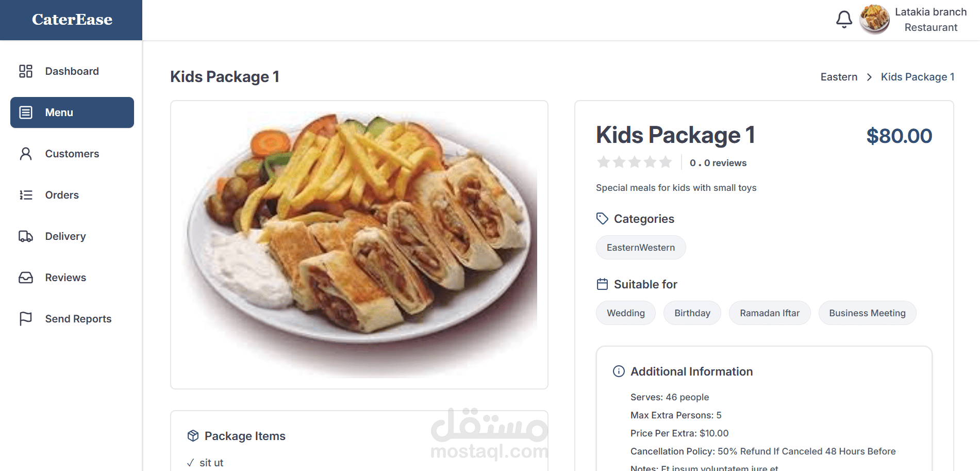Click the CaterEase logo
The width and height of the screenshot is (980, 471).
point(72,20)
